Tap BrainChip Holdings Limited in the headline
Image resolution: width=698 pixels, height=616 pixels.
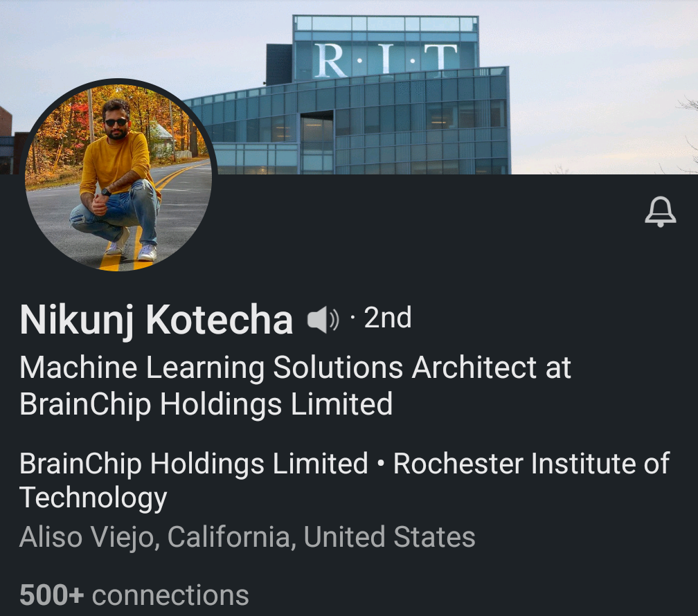point(206,404)
